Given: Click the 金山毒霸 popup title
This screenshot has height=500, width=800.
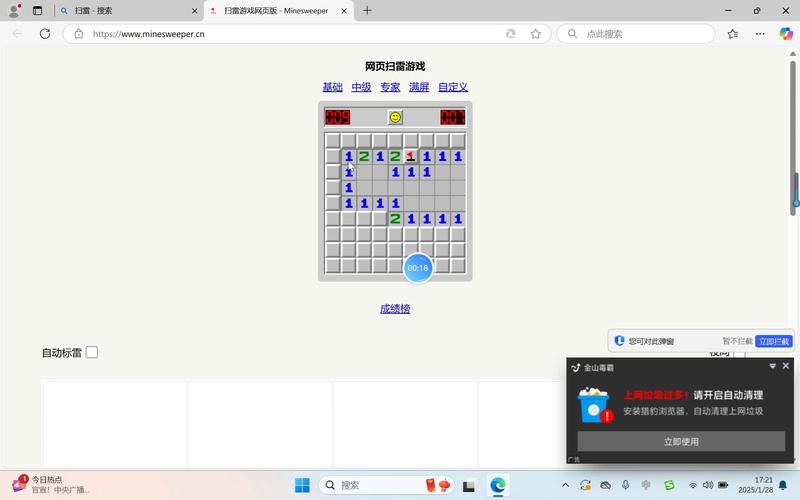Looking at the screenshot, I should click(598, 367).
